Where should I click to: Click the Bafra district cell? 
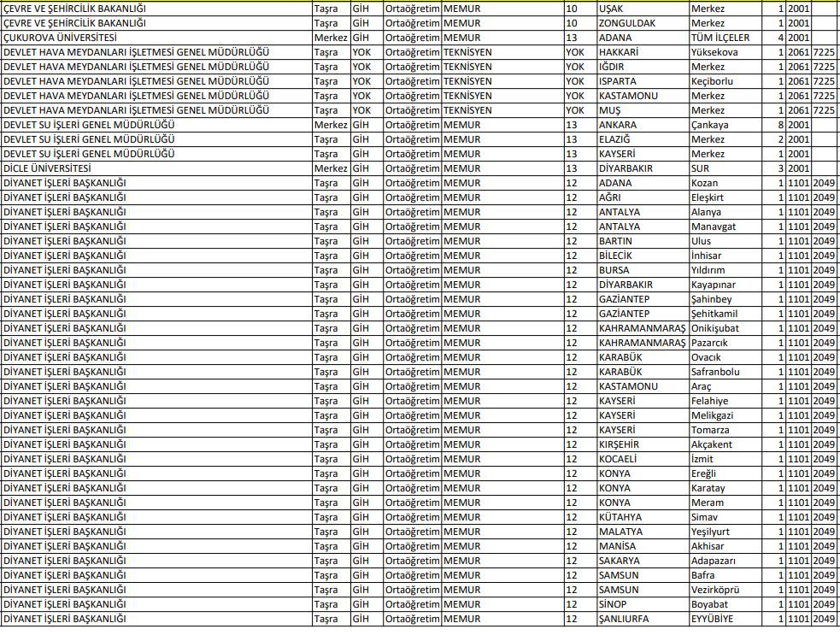(x=725, y=575)
